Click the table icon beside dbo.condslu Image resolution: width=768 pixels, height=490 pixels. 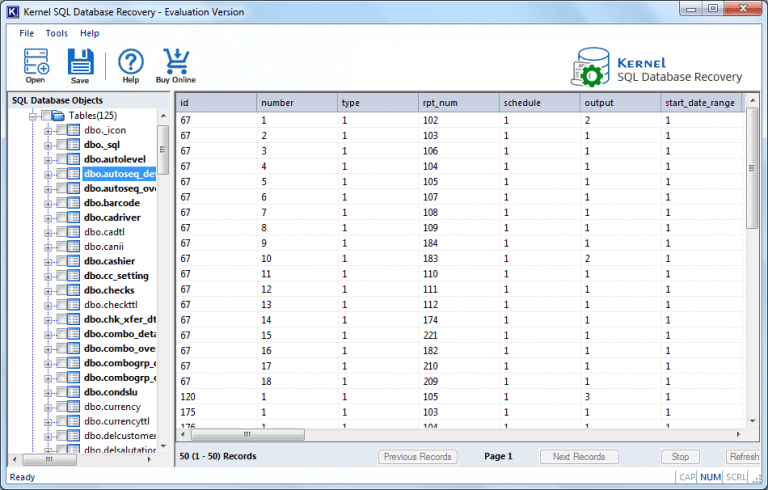pos(73,392)
